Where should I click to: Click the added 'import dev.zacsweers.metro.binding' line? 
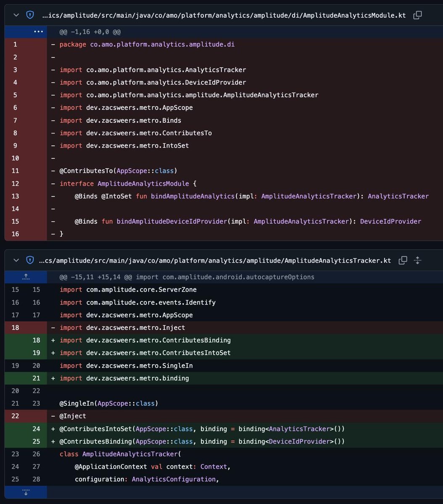coord(124,378)
